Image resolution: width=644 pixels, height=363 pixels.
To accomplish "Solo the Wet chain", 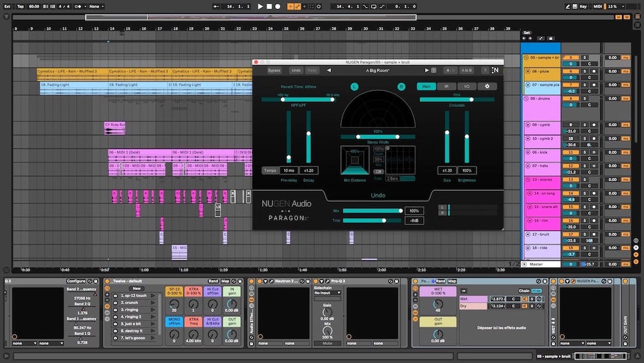I will click(532, 299).
